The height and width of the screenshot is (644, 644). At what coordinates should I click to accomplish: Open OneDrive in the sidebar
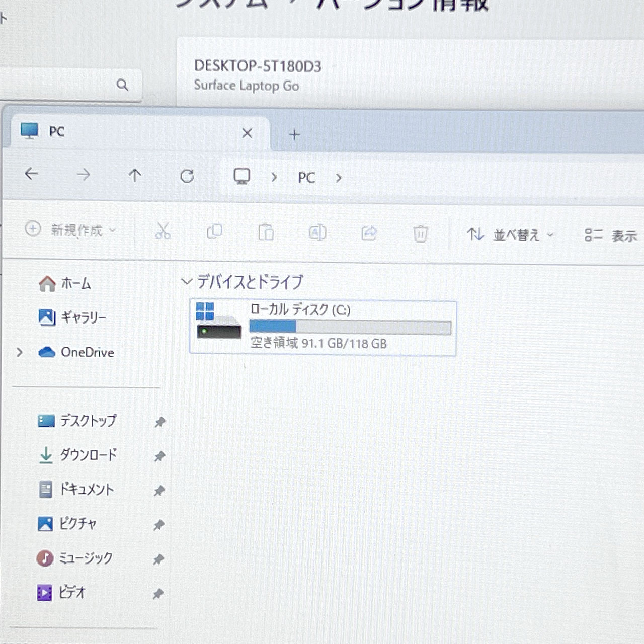[76, 352]
